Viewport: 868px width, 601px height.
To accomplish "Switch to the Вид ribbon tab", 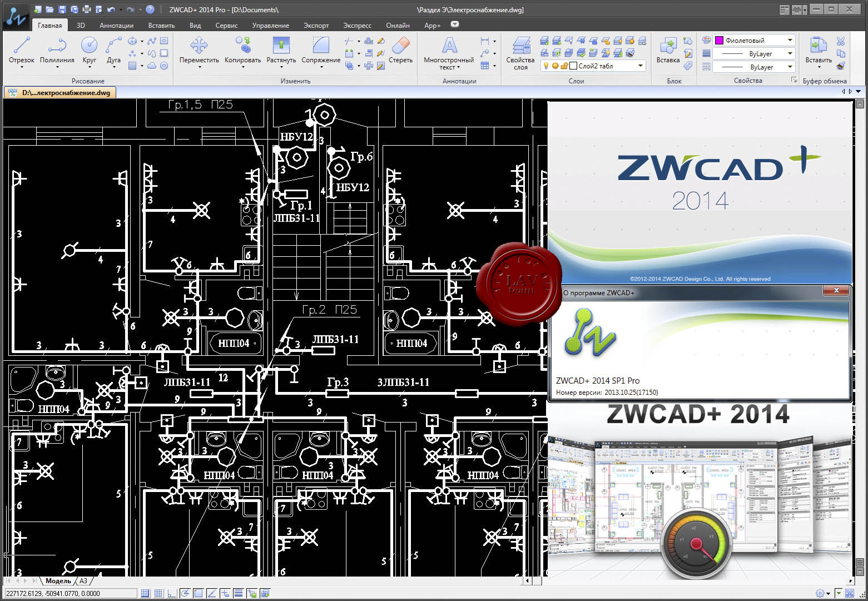I will coord(195,25).
